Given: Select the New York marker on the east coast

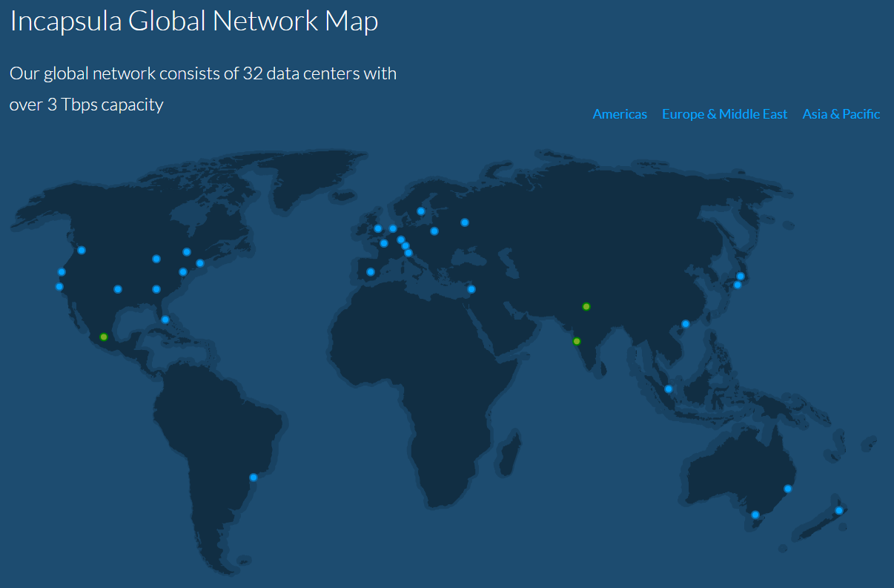Looking at the screenshot, I should pyautogui.click(x=199, y=262).
